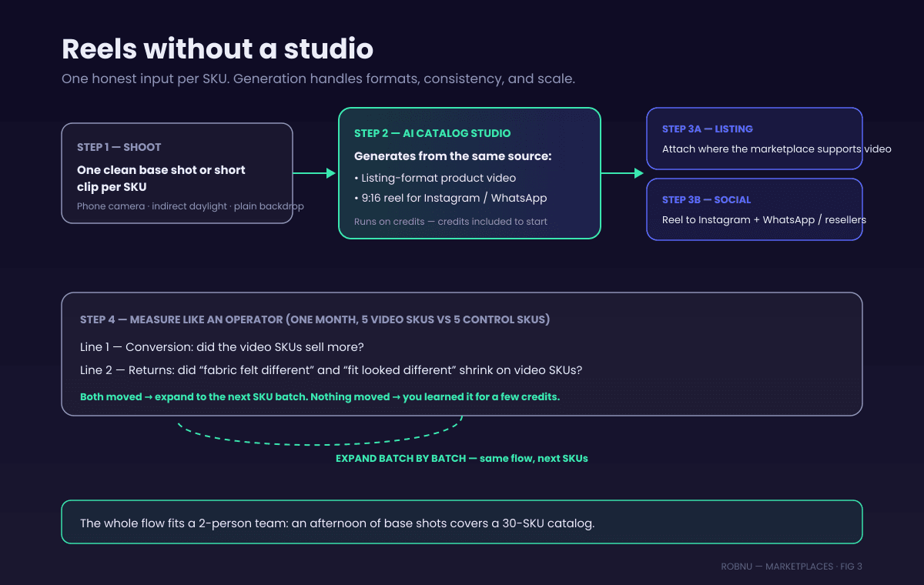
Task: Select the Line 2 — Returns question
Action: coord(331,370)
